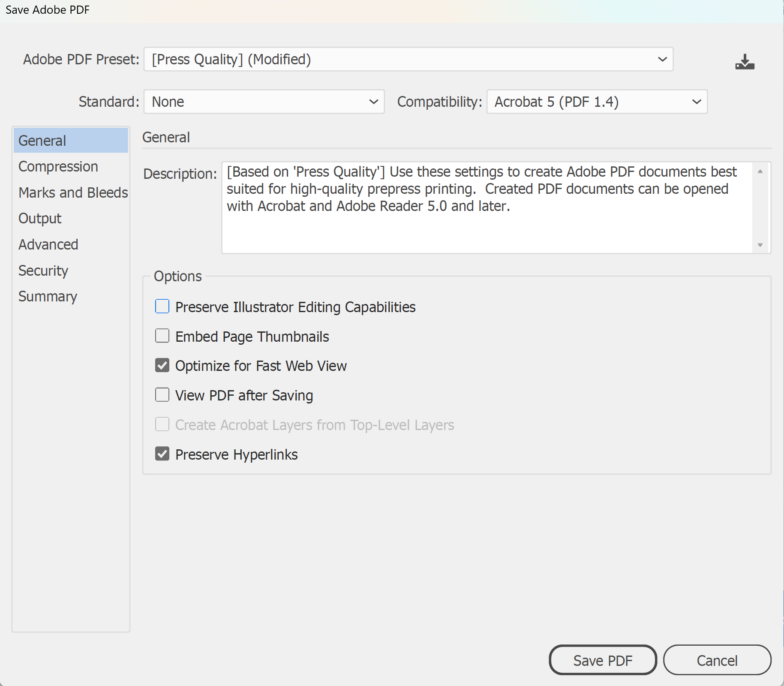
Task: Enable Preserve Illustrator Editing Capabilities checkbox
Action: pos(162,307)
